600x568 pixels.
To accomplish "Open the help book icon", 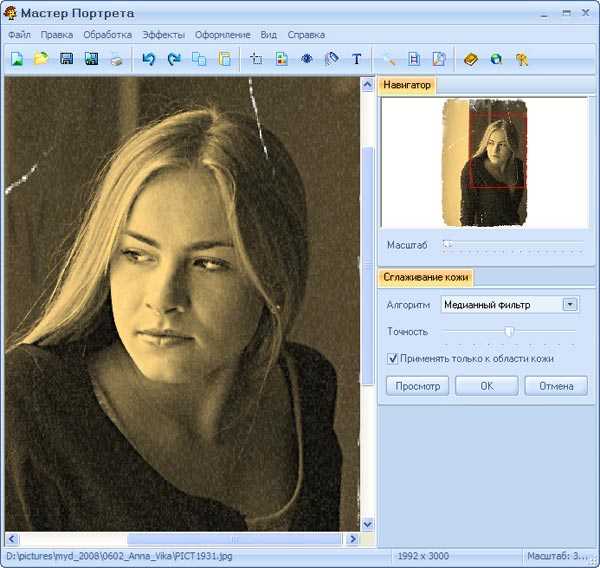I will tap(471, 59).
